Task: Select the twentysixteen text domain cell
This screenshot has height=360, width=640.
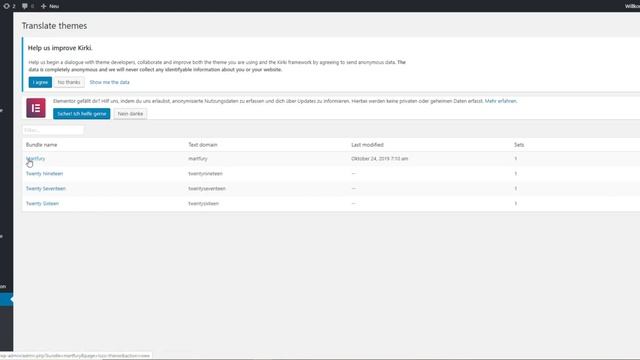Action: coord(204,203)
